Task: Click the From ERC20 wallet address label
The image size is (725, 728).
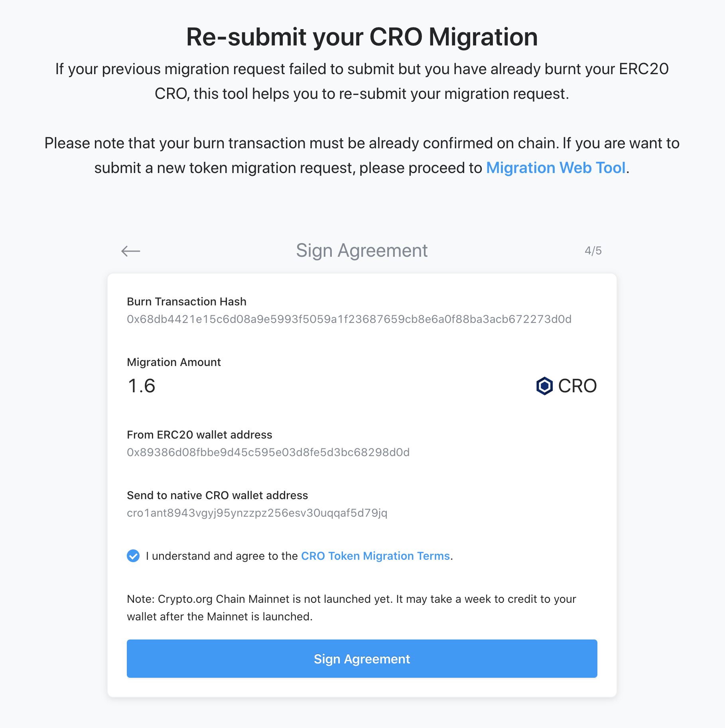Action: [x=199, y=435]
